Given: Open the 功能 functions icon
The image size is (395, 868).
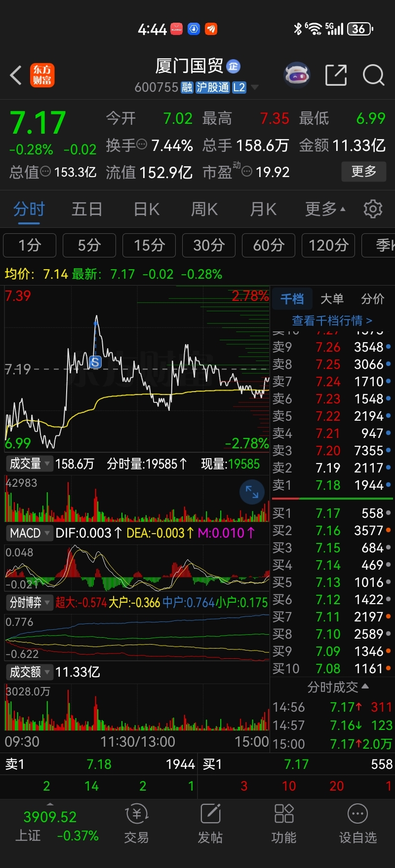Looking at the screenshot, I should click(284, 824).
